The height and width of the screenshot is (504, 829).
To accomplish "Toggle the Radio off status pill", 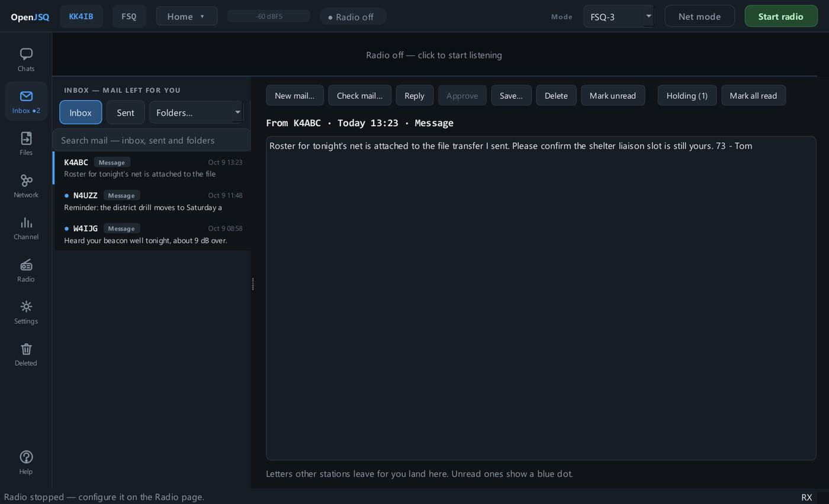I will coord(353,17).
